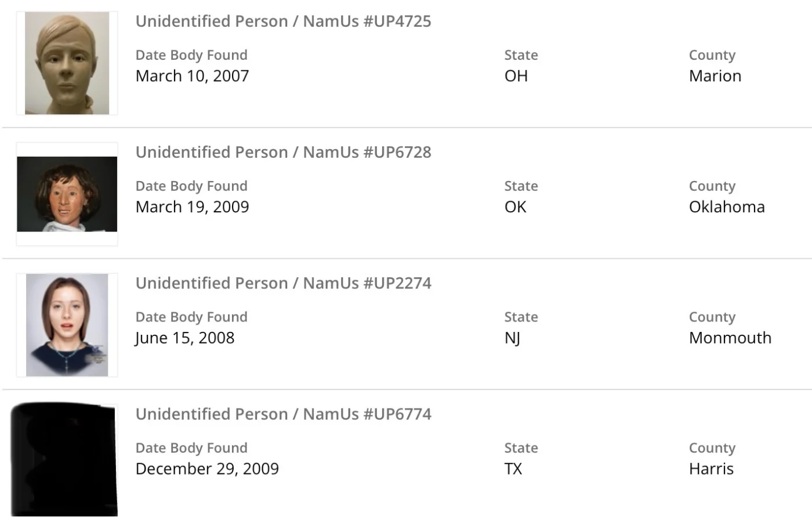Click the Monmouth county value
This screenshot has width=812, height=517.
(x=730, y=338)
